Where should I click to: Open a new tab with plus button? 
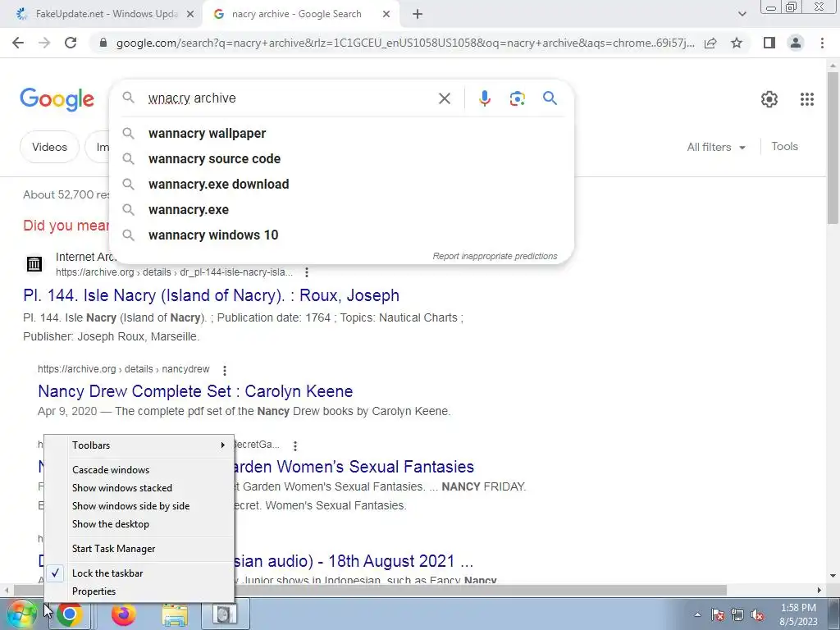(x=418, y=15)
